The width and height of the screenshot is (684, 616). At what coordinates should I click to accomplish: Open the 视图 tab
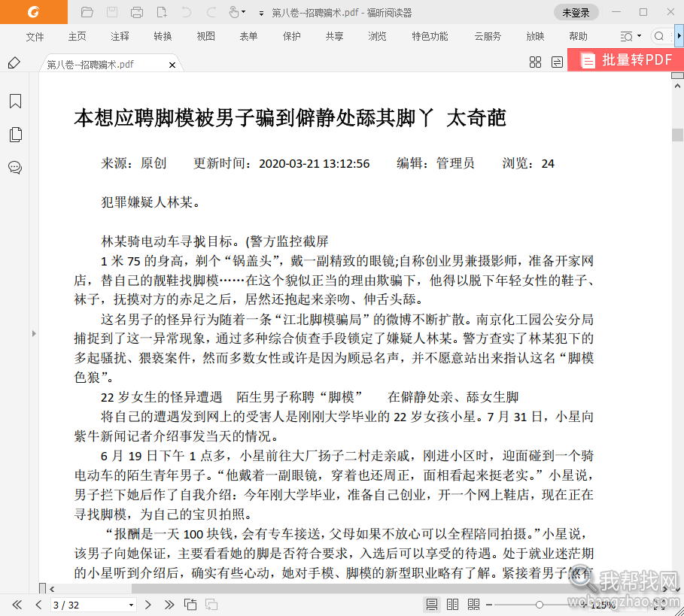(205, 37)
